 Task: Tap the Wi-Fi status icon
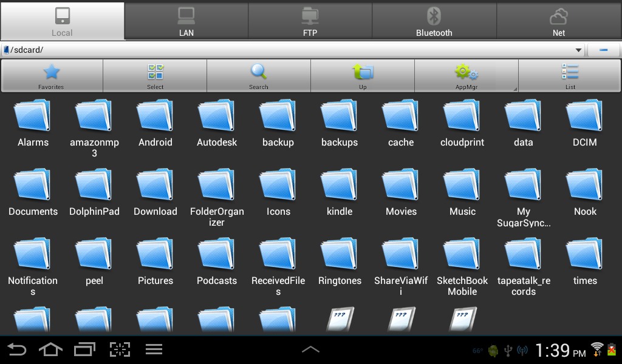click(596, 349)
